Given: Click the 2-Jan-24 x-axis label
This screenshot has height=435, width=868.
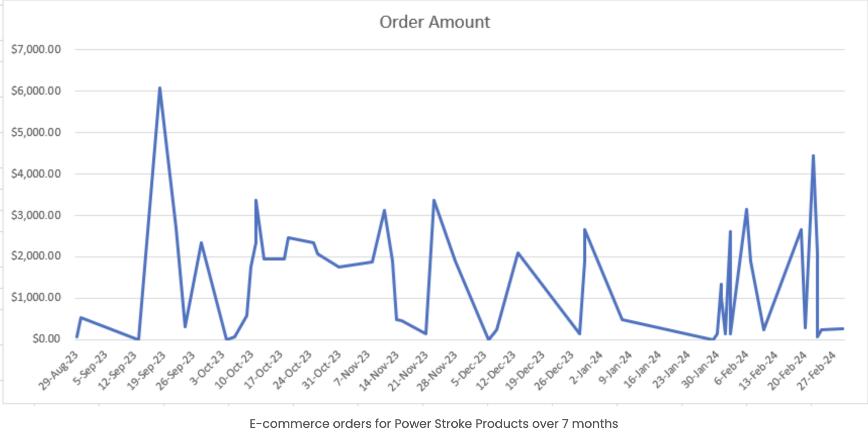Looking at the screenshot, I should click(x=586, y=368).
